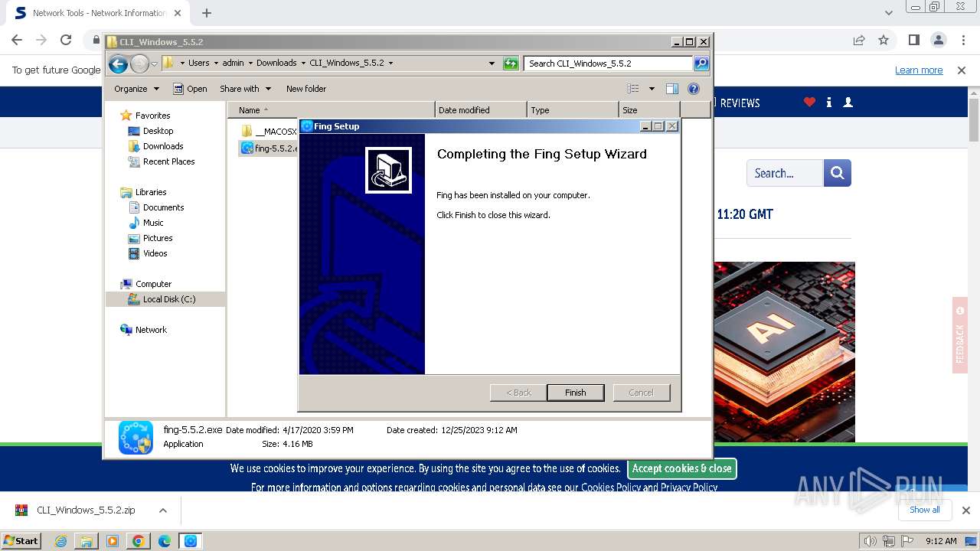
Task: Click the website Search input field
Action: (785, 173)
